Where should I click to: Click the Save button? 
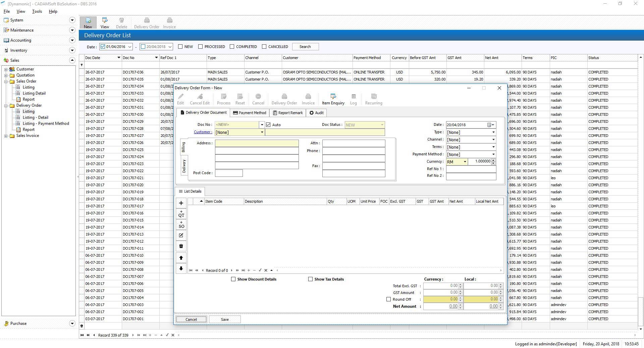click(225, 319)
